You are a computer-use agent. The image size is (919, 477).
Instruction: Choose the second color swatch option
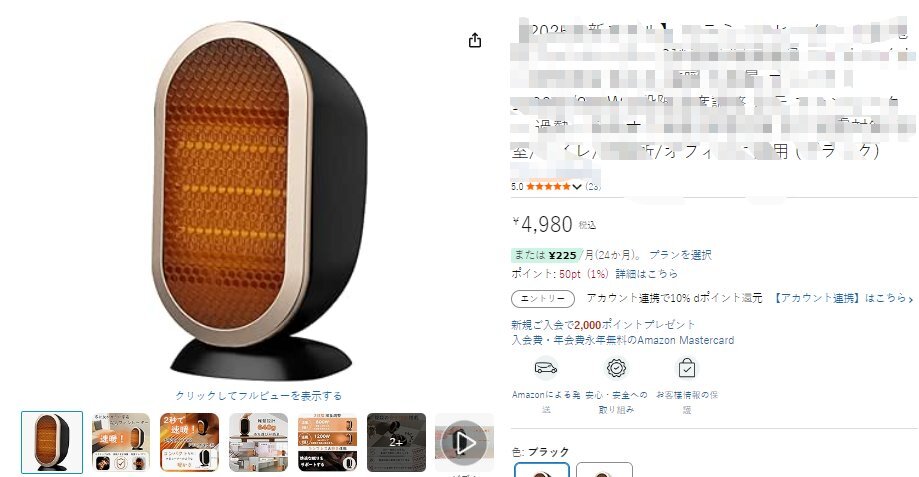[x=604, y=469]
